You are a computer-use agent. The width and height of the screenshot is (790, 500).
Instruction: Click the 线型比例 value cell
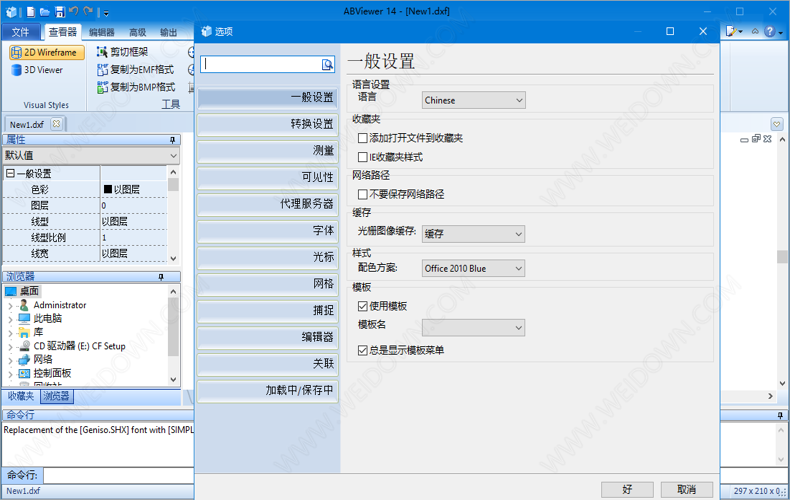coord(134,237)
